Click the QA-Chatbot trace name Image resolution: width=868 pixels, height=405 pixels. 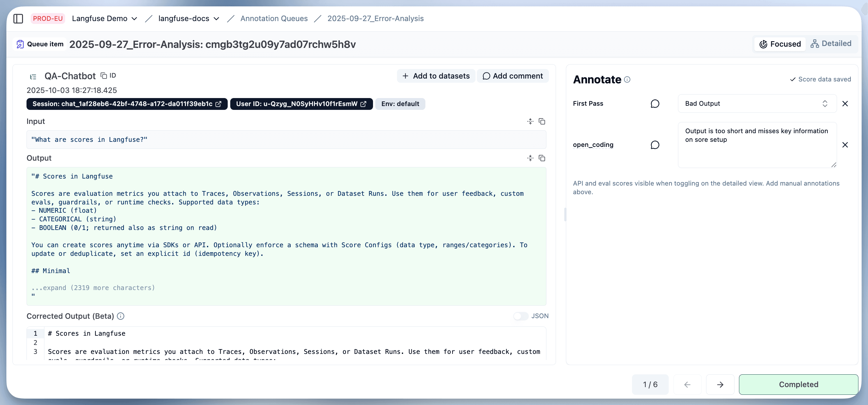(70, 76)
